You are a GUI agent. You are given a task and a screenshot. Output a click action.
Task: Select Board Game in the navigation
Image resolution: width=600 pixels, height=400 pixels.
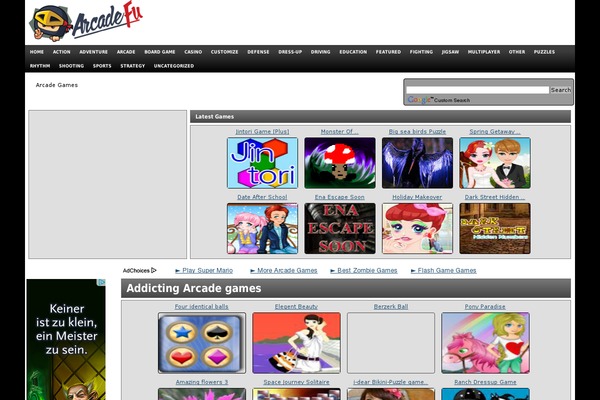[x=160, y=52]
